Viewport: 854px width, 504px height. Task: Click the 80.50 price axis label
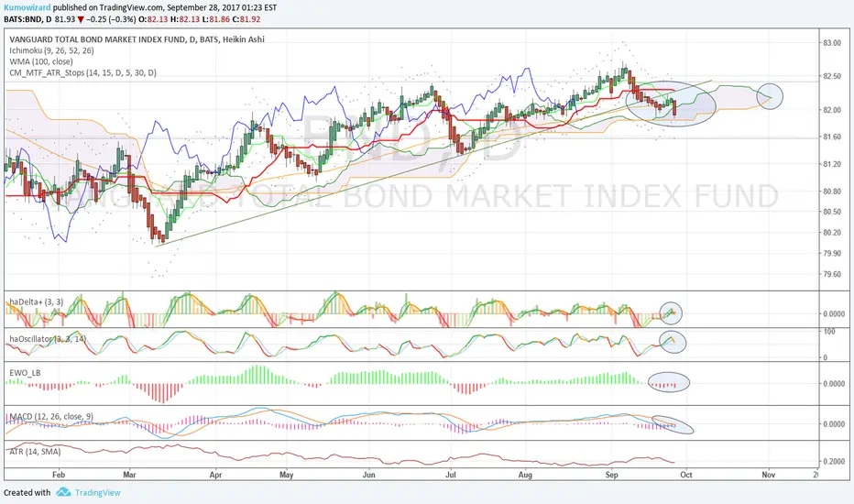(x=832, y=212)
